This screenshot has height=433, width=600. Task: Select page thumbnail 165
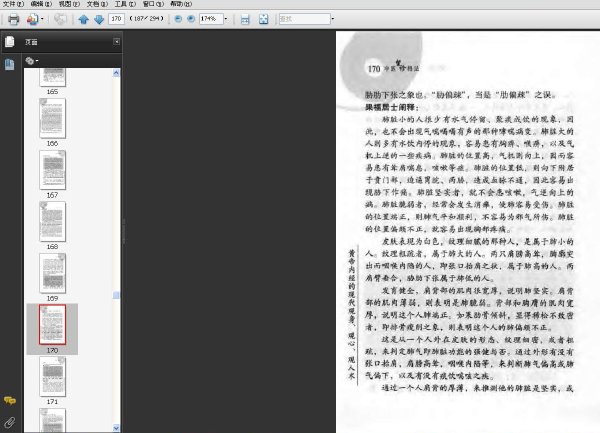point(52,78)
